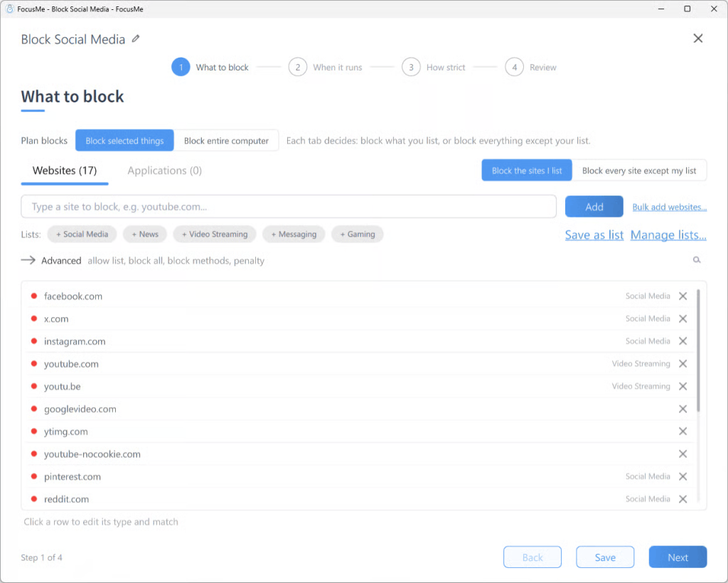Screen dimensions: 728x583
Task: Go to step 1 circle What to block
Action: (x=181, y=68)
